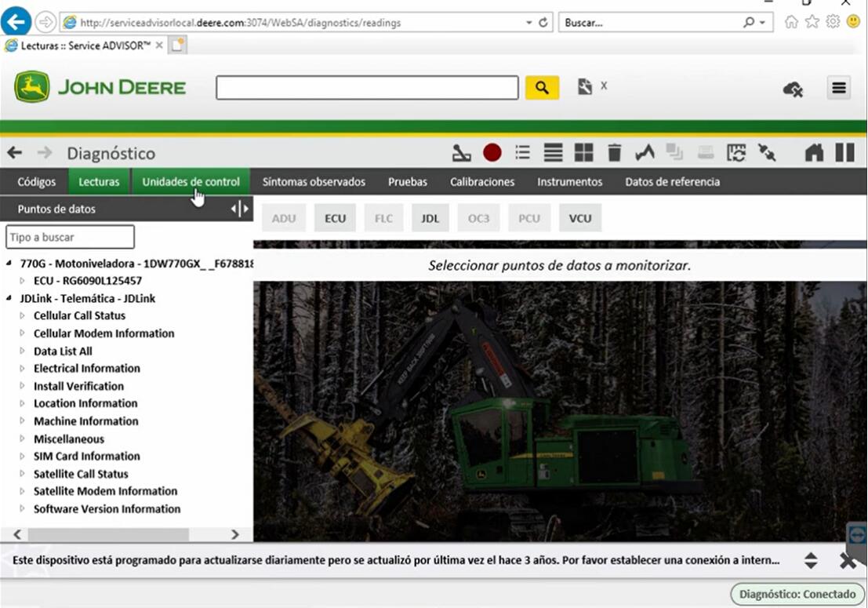Image resolution: width=868 pixels, height=608 pixels.
Task: Select Software Version Information item
Action: pyautogui.click(x=107, y=509)
